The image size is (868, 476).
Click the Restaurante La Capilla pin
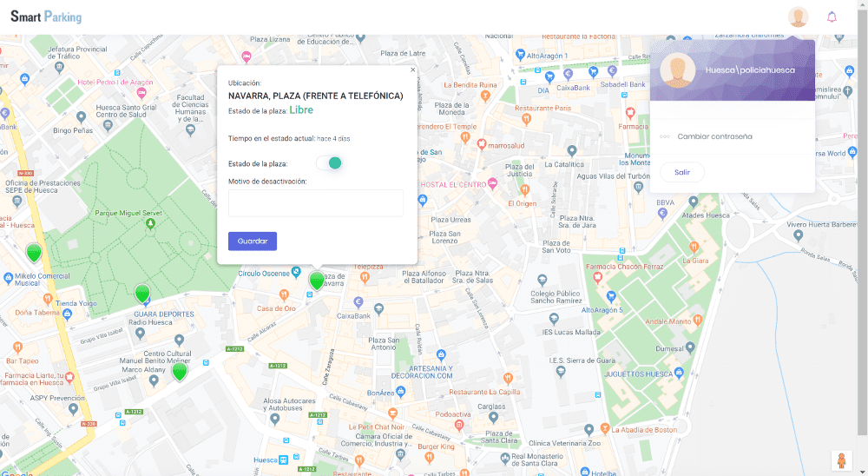coord(508,379)
